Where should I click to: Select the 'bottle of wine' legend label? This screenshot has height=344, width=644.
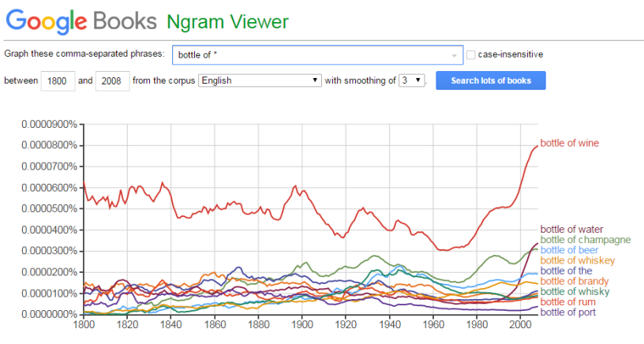(569, 144)
